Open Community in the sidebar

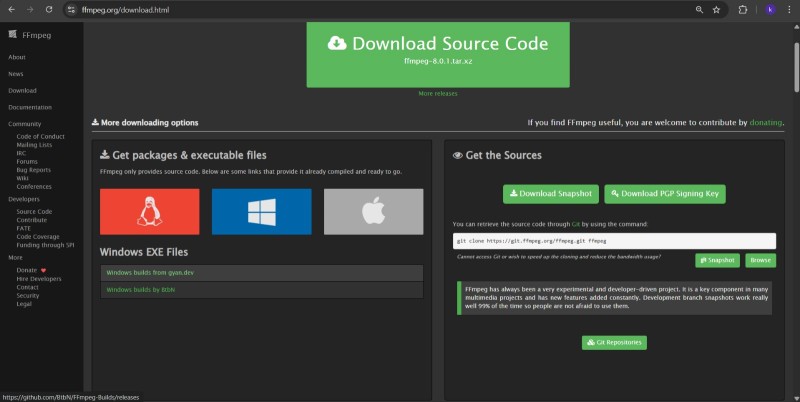pyautogui.click(x=24, y=124)
